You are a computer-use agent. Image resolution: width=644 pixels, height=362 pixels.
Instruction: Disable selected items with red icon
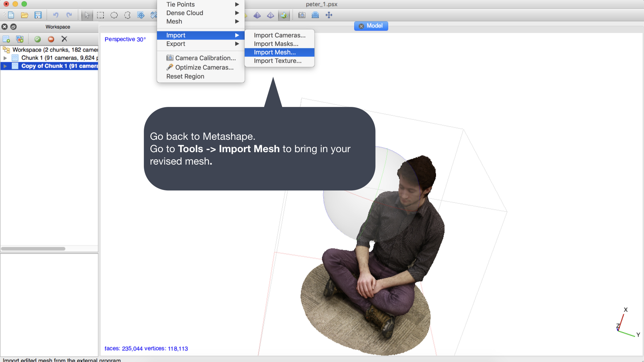click(51, 39)
